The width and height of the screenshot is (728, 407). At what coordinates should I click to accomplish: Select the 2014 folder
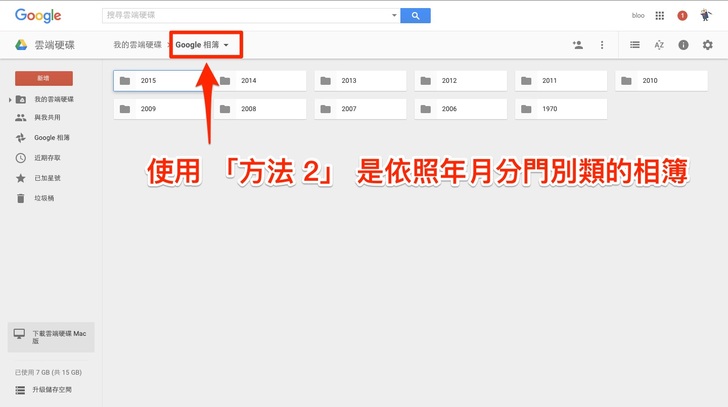click(260, 81)
